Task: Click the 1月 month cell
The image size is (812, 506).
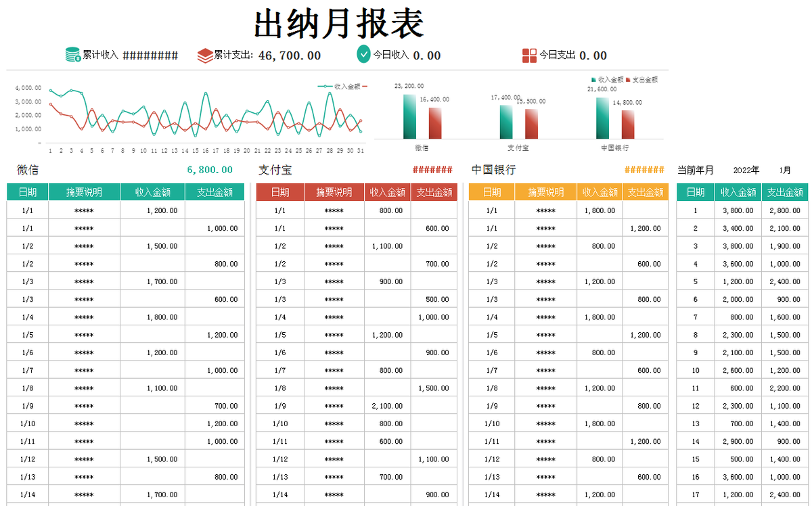Action: click(785, 170)
